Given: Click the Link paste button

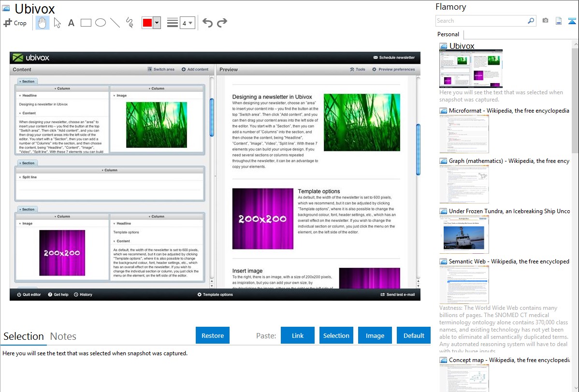Looking at the screenshot, I should click(x=298, y=335).
